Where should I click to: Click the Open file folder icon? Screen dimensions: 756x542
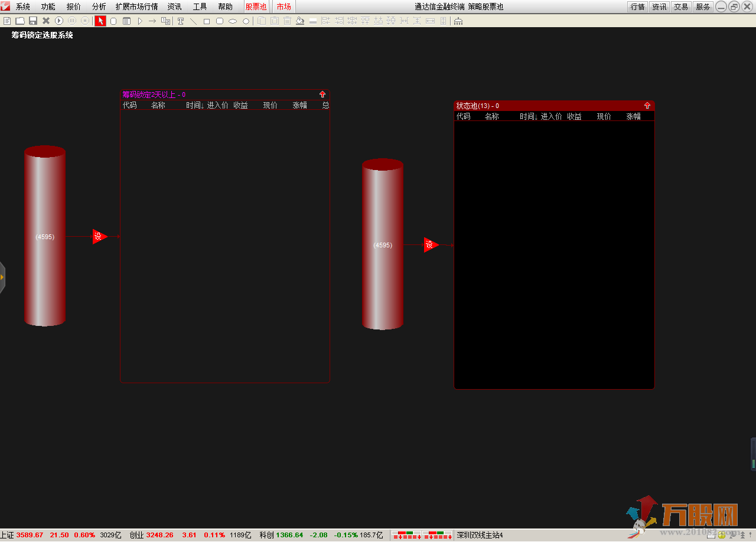(x=20, y=21)
